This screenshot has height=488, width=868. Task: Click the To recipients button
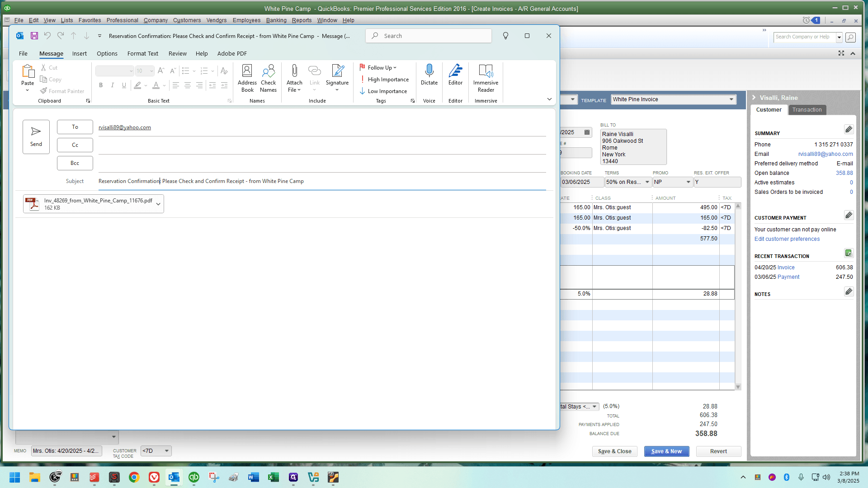(75, 127)
